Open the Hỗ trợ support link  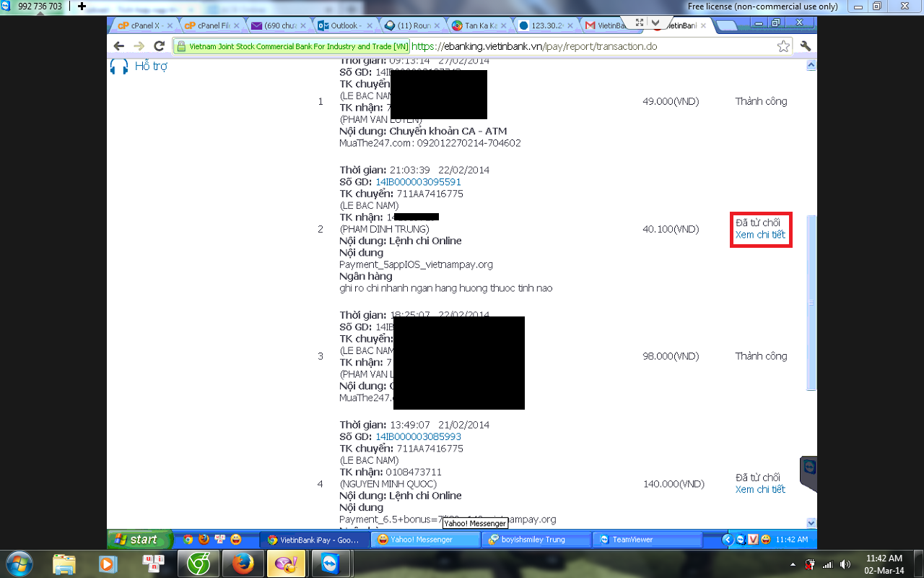[151, 66]
